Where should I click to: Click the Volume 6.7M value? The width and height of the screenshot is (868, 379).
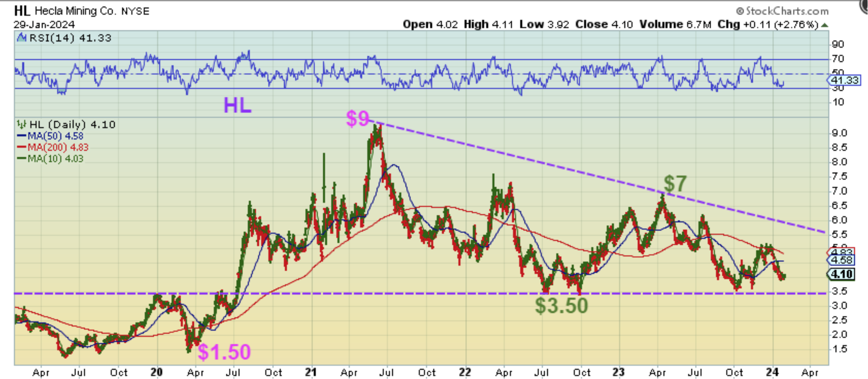tap(676, 24)
